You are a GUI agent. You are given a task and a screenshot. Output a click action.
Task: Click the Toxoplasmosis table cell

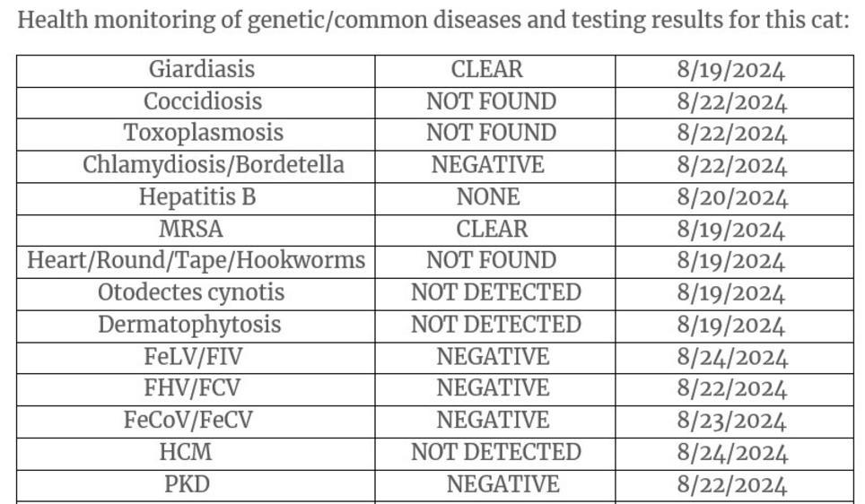pyautogui.click(x=203, y=133)
